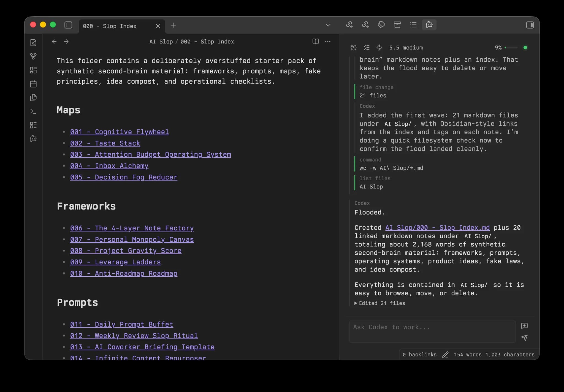The height and width of the screenshot is (392, 564).
Task: Open the note more options ellipsis menu
Action: [328, 42]
